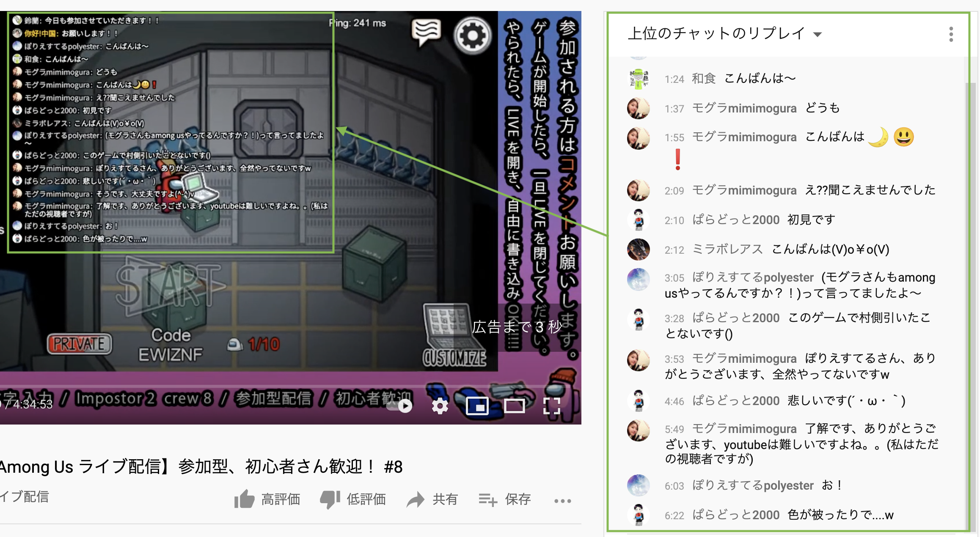Click ぱらどっと2000 avatar at 6:22
Viewport: 980px width, 537px height.
click(639, 515)
